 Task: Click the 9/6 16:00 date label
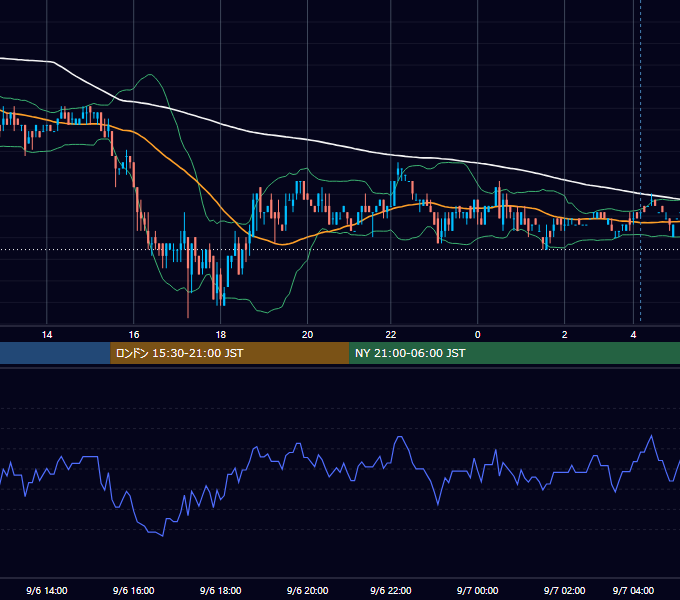click(134, 590)
